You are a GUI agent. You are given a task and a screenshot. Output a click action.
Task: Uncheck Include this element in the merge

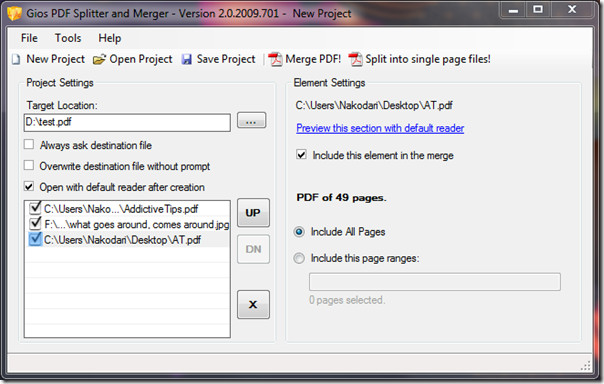301,155
